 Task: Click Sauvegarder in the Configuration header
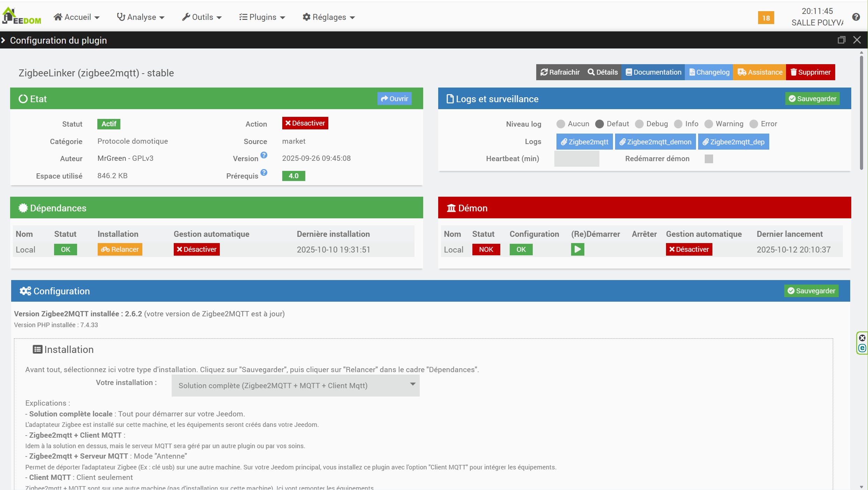[811, 291]
